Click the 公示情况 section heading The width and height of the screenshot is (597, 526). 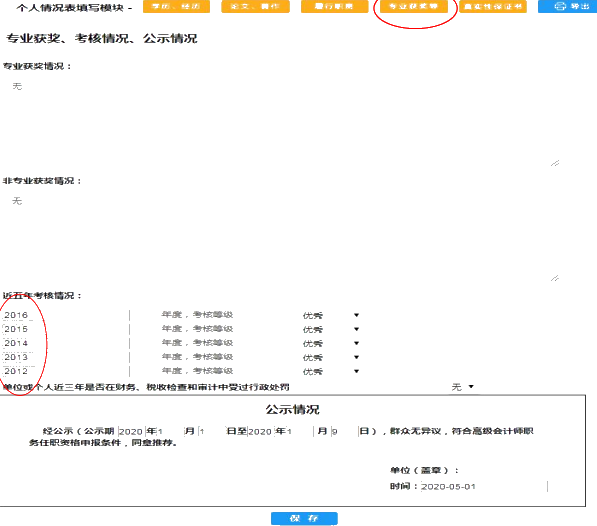[292, 410]
